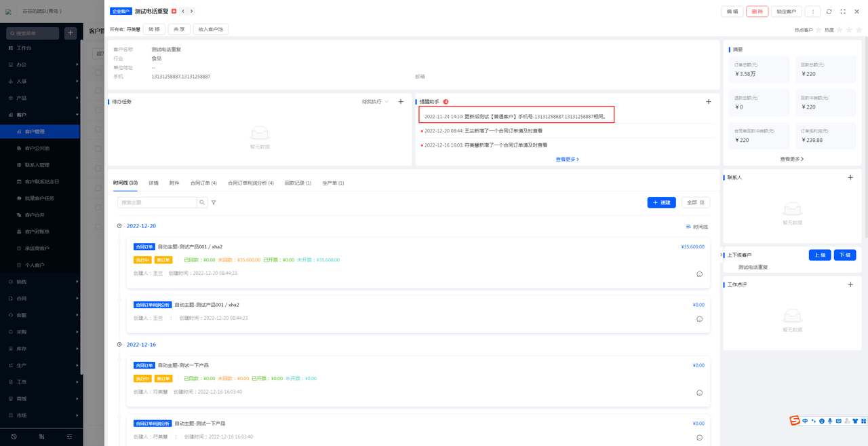Viewport: 868px width, 446px height.
Task: Set the third 热度 rating star
Action: point(859,30)
